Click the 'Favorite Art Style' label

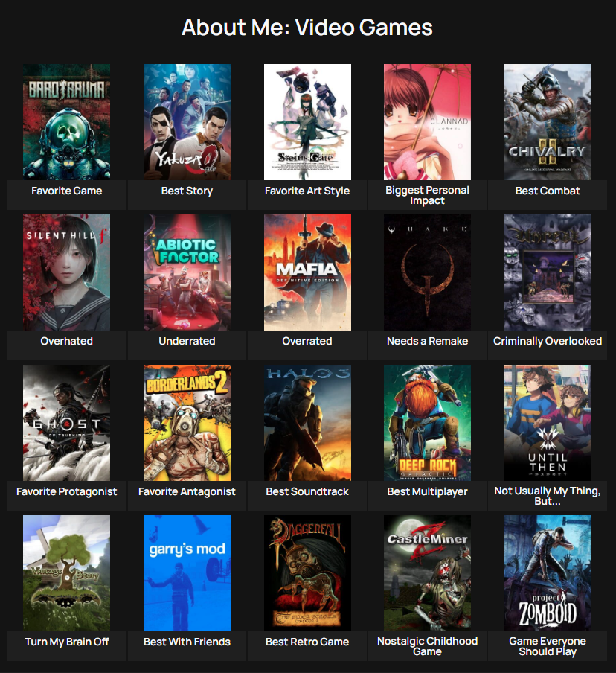coord(307,191)
